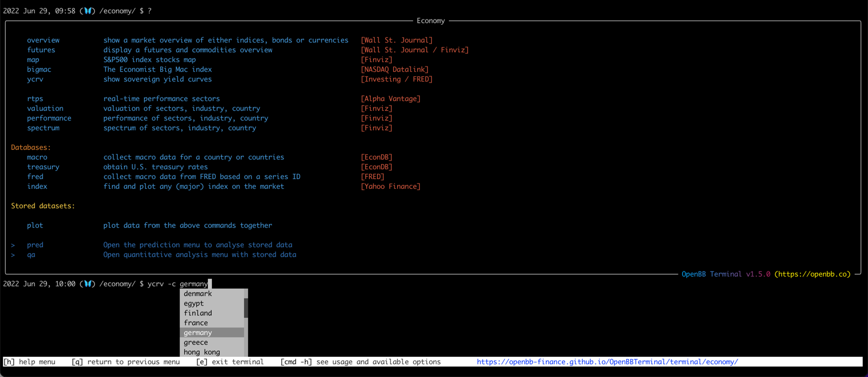Screen dimensions: 868x377
Task: Click the '[NASDAQ Datalink]' source tag
Action: [x=394, y=69]
